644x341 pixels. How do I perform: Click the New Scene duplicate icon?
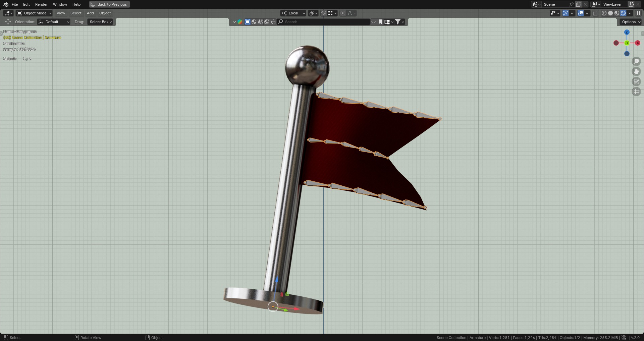pos(579,4)
